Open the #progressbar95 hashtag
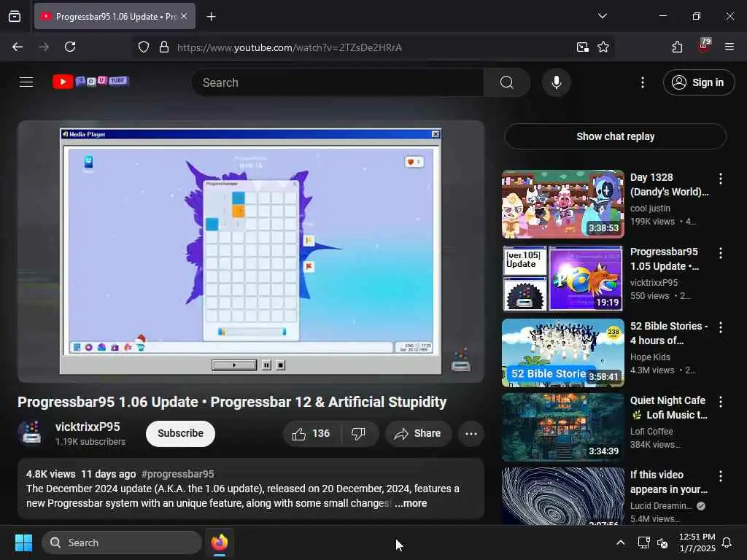Viewport: 747px width, 560px height. [x=177, y=474]
